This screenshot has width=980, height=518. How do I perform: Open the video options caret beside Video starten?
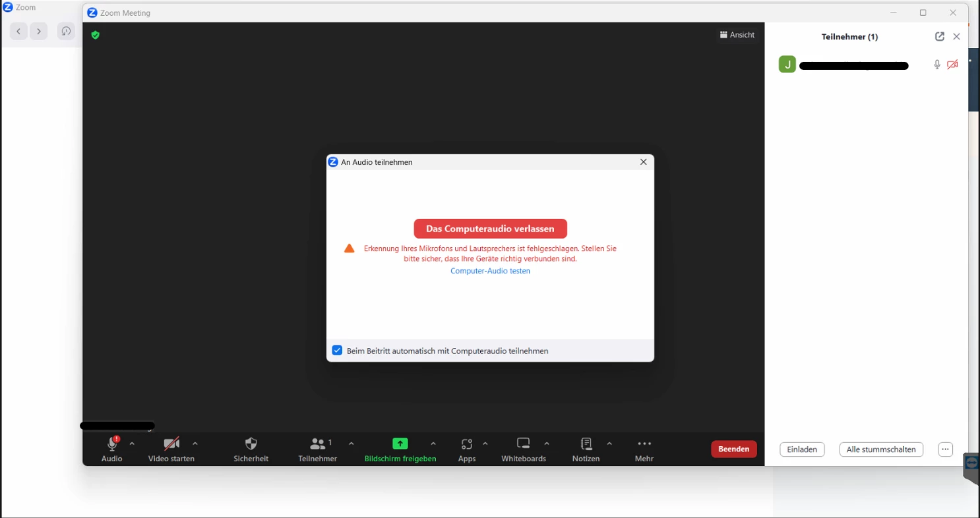tap(195, 444)
